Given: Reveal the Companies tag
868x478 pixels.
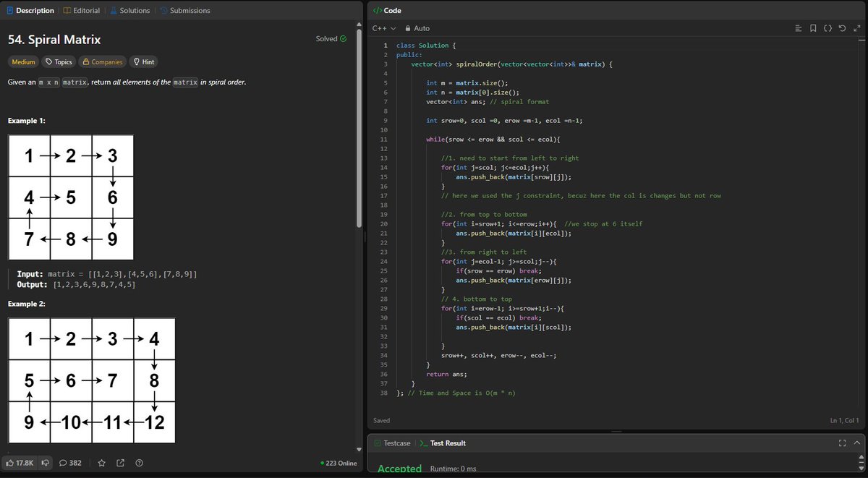Looking at the screenshot, I should (102, 62).
